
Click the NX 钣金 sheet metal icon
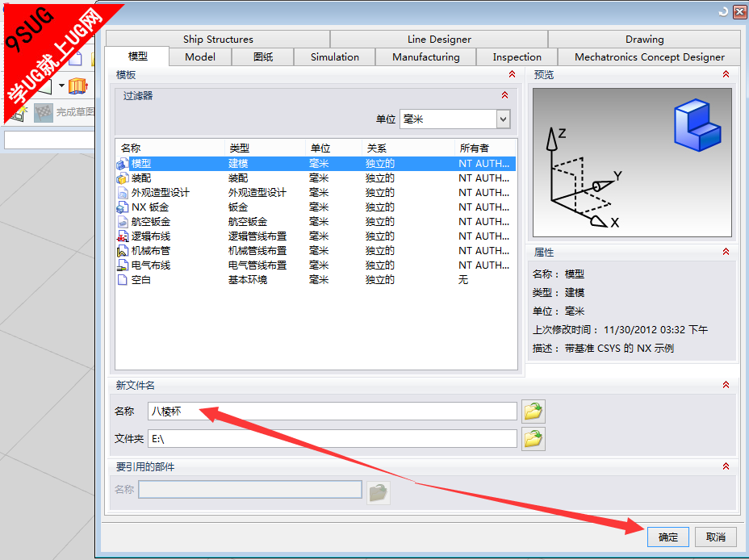(x=123, y=207)
